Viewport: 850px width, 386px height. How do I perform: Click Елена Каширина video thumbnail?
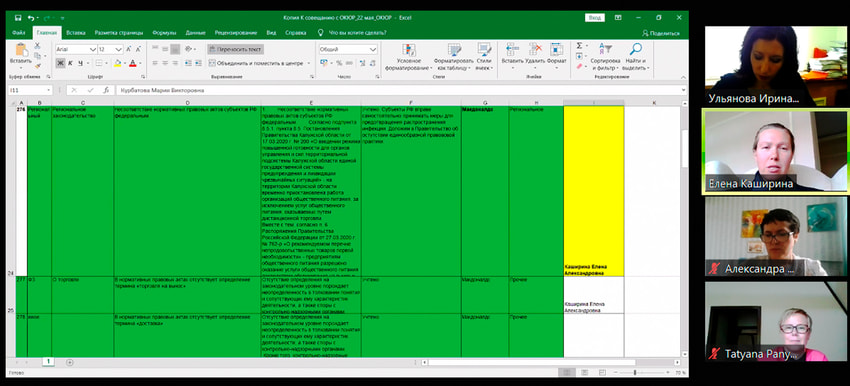point(776,152)
